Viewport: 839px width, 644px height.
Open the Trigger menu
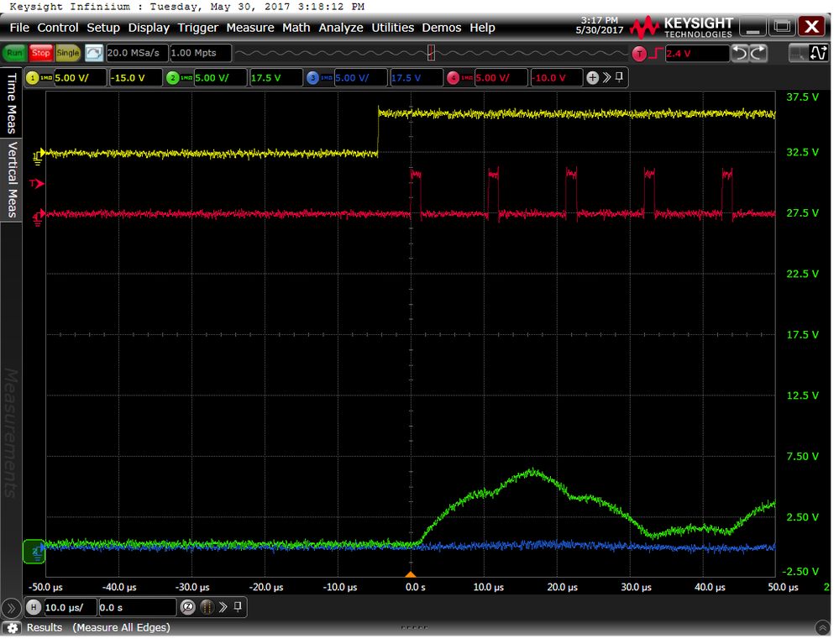(x=198, y=28)
